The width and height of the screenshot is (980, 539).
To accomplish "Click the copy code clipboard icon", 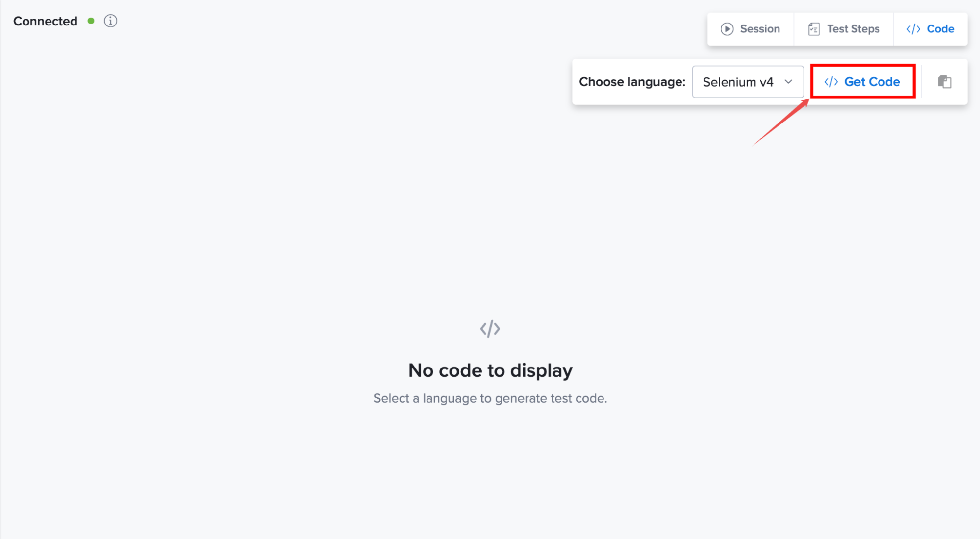I will tap(944, 82).
